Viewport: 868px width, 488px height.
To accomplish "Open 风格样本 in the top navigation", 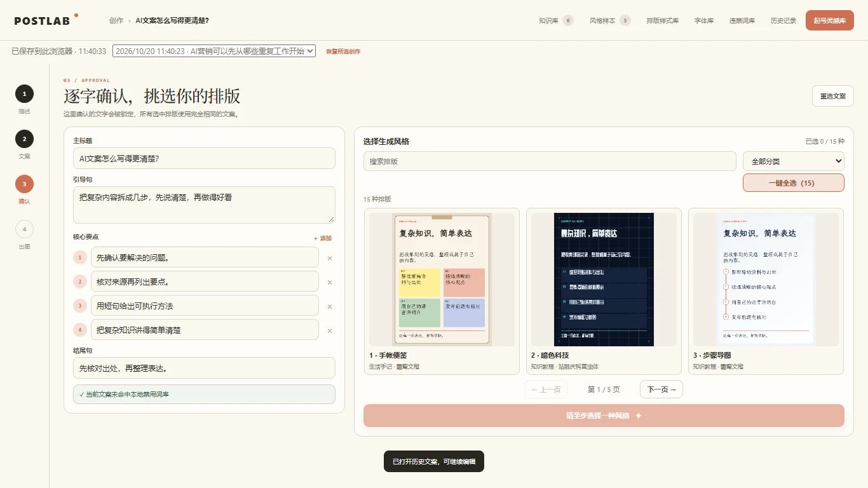I will point(609,20).
